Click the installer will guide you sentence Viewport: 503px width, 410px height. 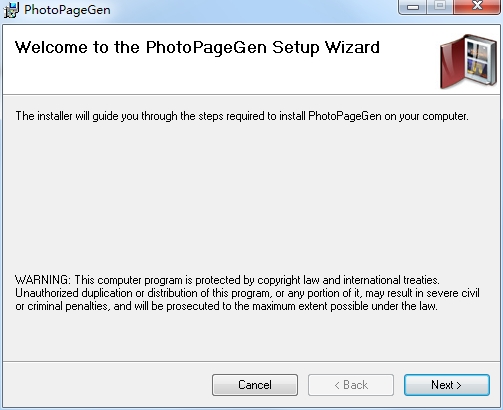pos(242,116)
